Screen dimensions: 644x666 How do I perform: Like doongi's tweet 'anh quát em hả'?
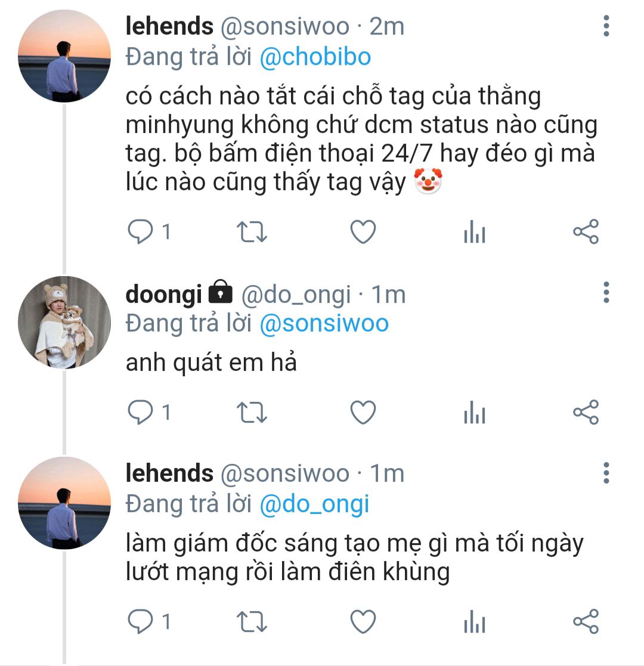pyautogui.click(x=362, y=413)
